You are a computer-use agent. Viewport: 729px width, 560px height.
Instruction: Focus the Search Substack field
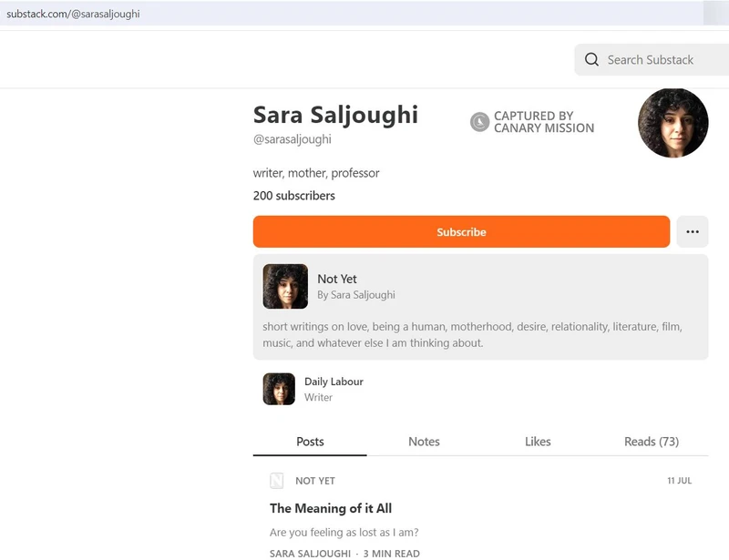click(x=652, y=59)
